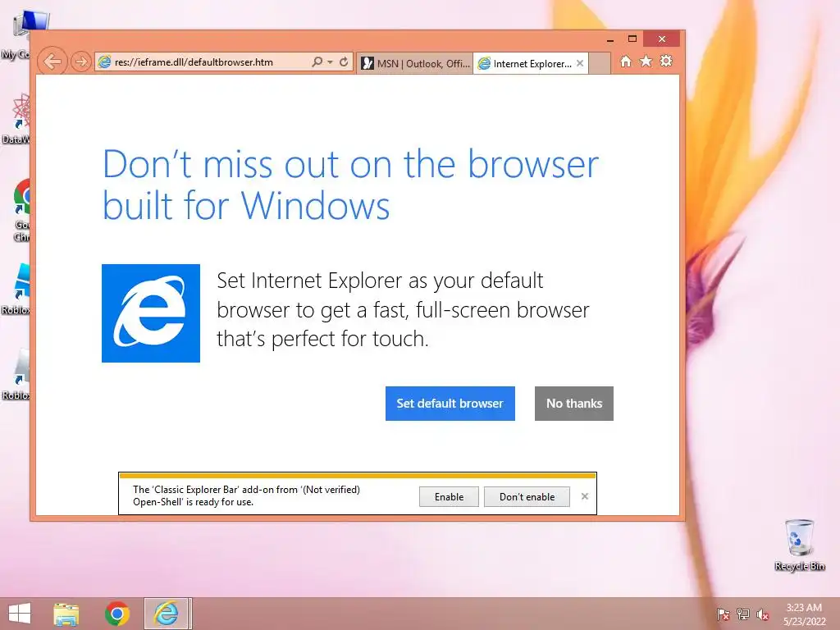The image size is (840, 630).
Task: Click the Forward arrow in Internet Explorer
Action: pos(81,62)
